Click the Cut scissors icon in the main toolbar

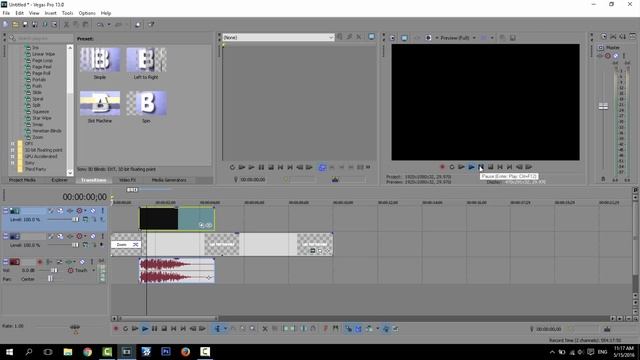(x=66, y=24)
